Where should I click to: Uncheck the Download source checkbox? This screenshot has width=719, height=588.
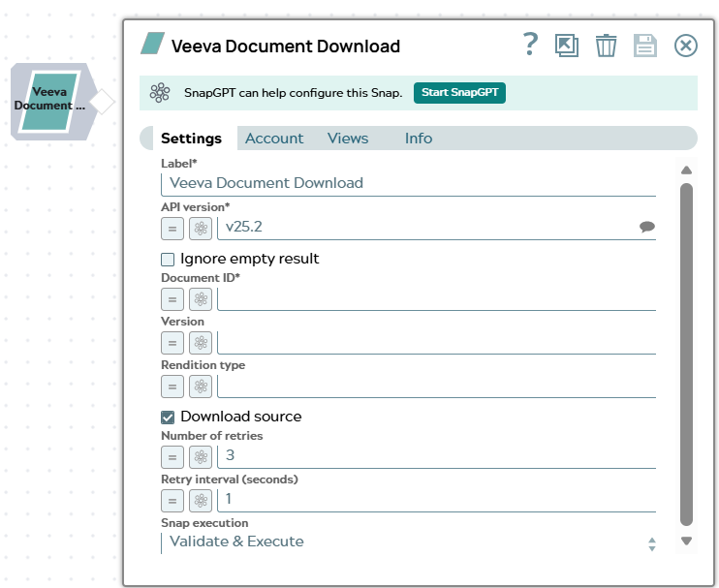[168, 418]
